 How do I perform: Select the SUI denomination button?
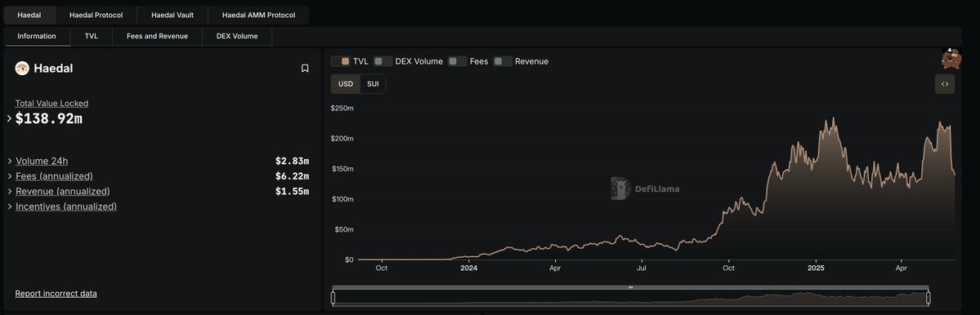click(x=373, y=83)
